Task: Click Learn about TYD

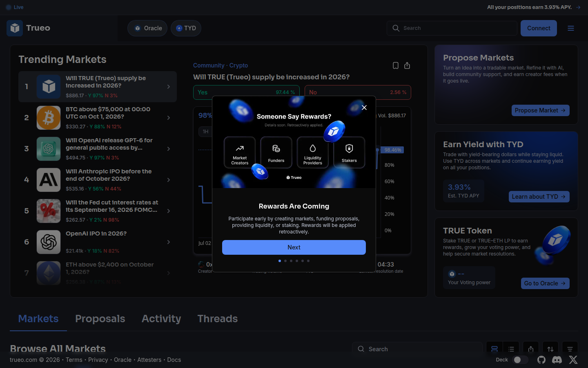Action: [x=539, y=197]
